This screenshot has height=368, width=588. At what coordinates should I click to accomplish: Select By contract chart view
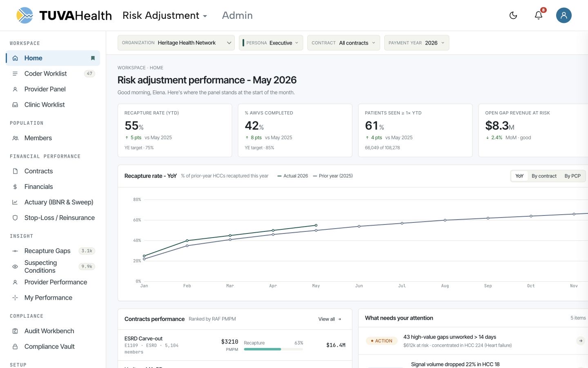(x=544, y=176)
